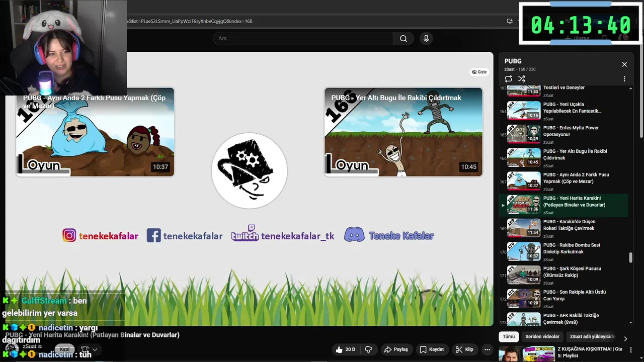The width and height of the screenshot is (644, 362).
Task: Like the video with the thumbs-up button
Action: click(346, 349)
